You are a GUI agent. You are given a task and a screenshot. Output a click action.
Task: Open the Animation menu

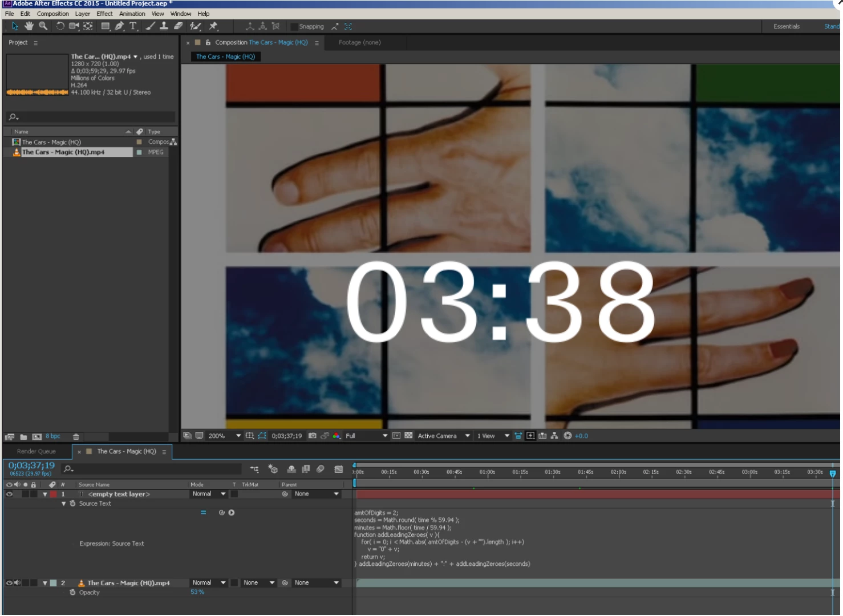click(132, 14)
